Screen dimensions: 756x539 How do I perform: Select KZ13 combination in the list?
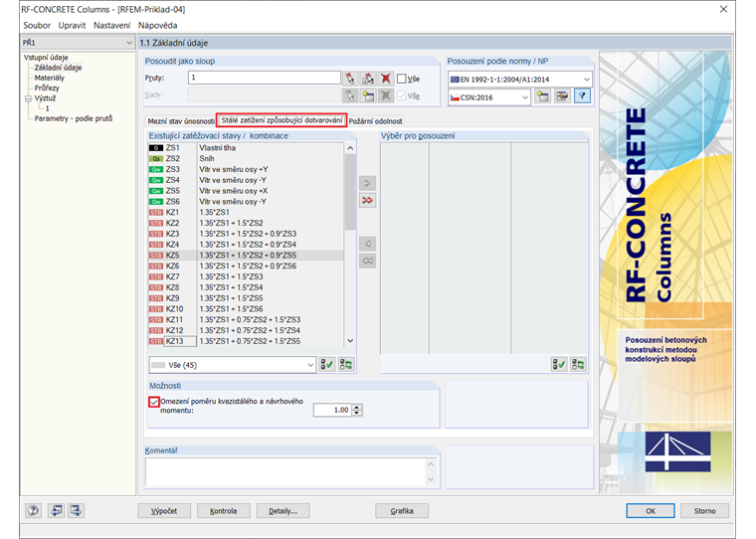[x=246, y=341]
